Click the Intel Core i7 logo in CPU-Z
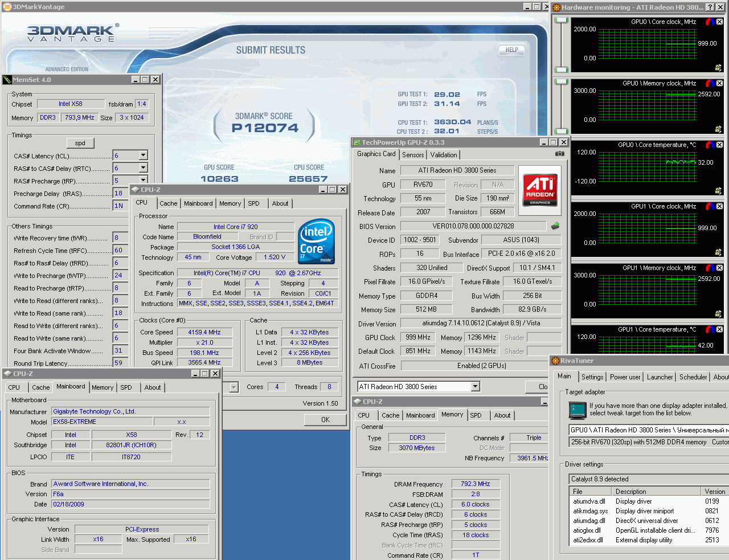The width and height of the screenshot is (729, 560). coord(316,242)
